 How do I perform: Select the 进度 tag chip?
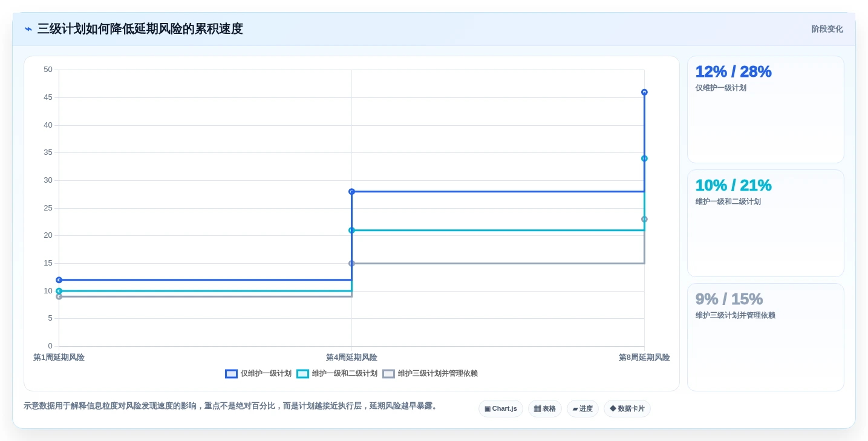coord(582,409)
